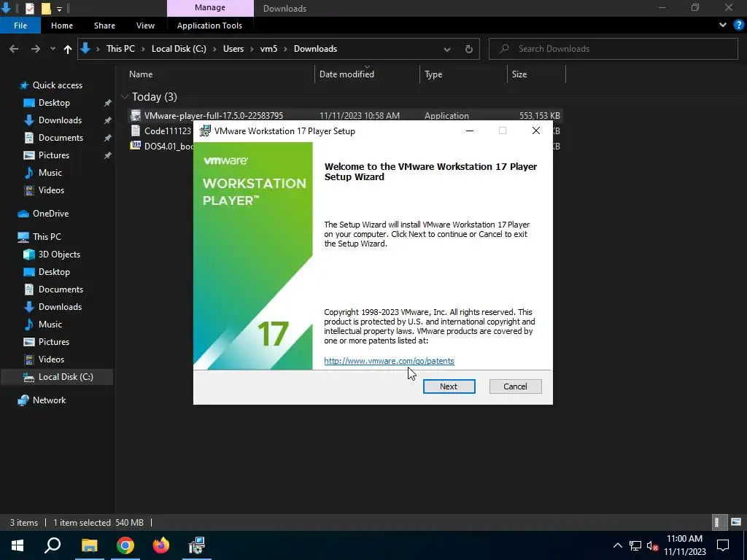Screen dimensions: 747x560
Task: Switch to the Share ribbon tab
Action: click(x=104, y=26)
